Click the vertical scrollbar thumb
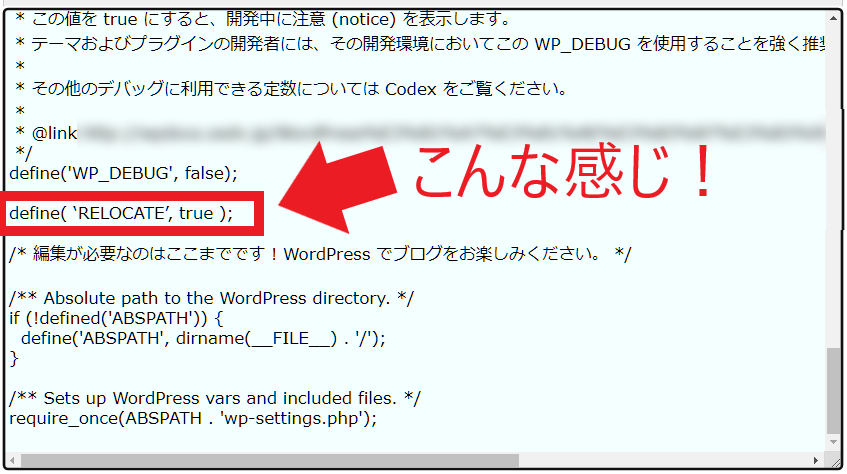 point(834,391)
